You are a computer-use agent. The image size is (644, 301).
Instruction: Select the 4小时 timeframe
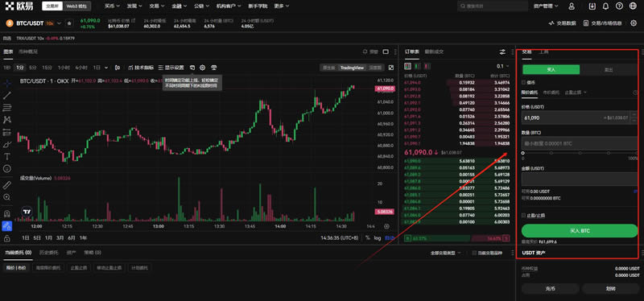pyautogui.click(x=81, y=68)
